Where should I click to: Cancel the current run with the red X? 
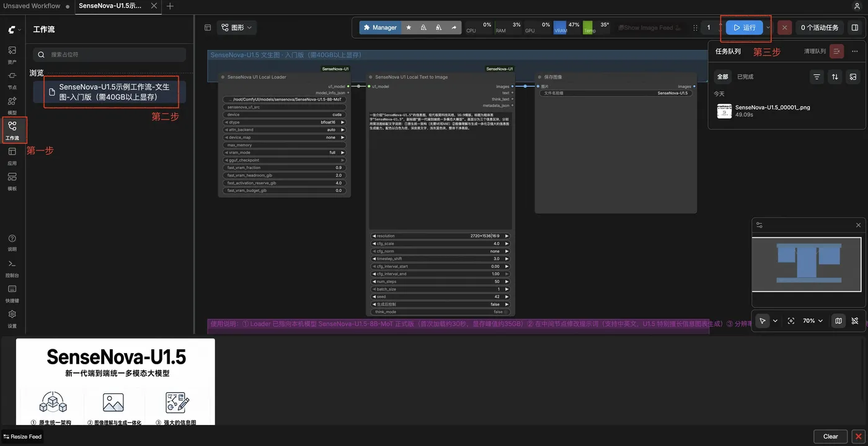coord(784,28)
